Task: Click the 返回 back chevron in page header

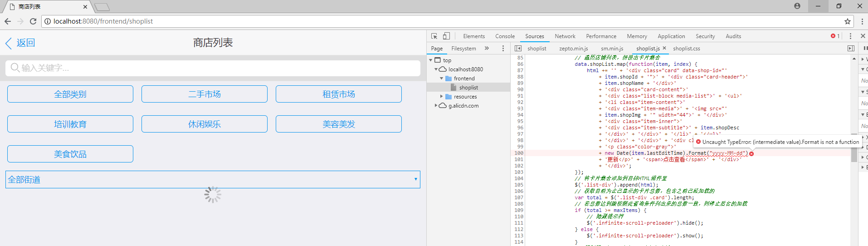Action: coord(8,43)
